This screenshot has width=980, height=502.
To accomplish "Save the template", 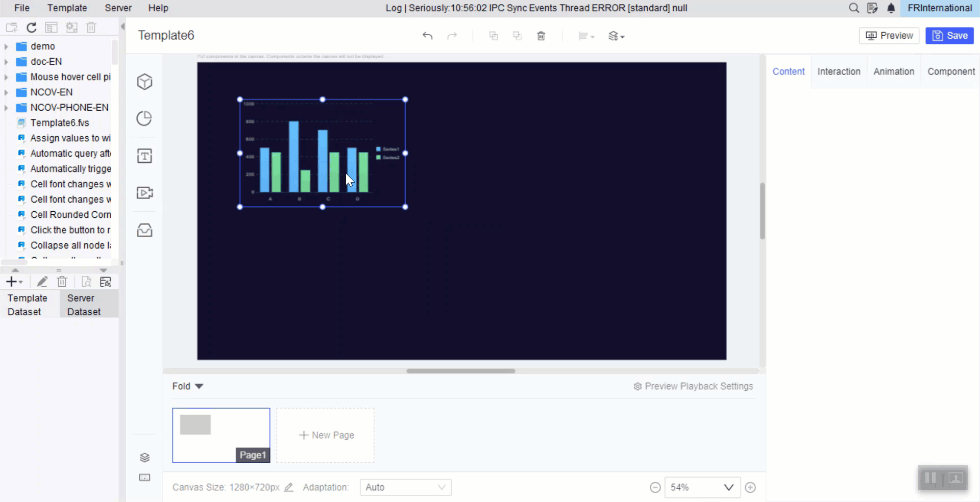I will coord(949,36).
